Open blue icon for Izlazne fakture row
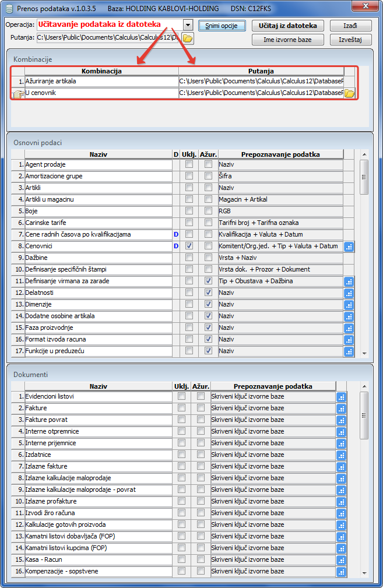This screenshot has width=383, height=588. tap(342, 467)
